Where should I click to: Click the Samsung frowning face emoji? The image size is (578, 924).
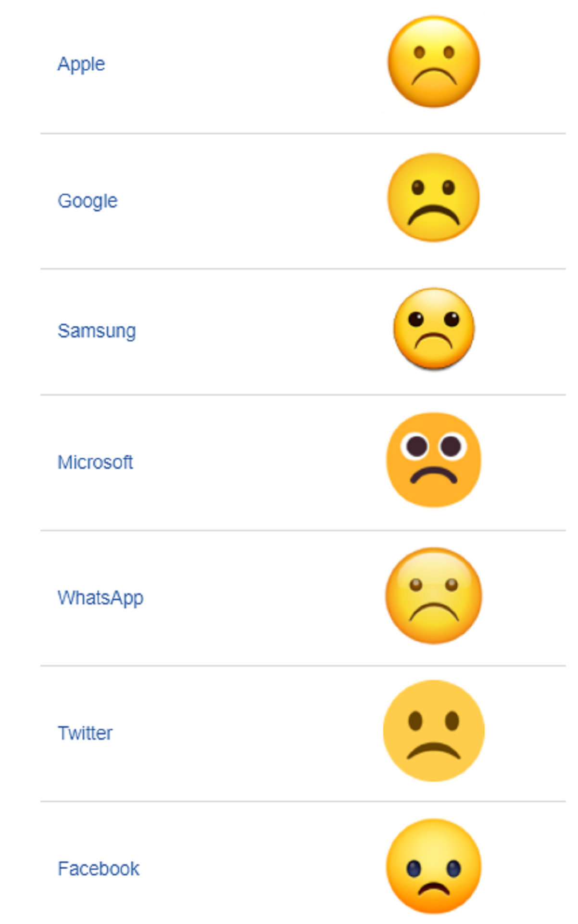pos(434,329)
